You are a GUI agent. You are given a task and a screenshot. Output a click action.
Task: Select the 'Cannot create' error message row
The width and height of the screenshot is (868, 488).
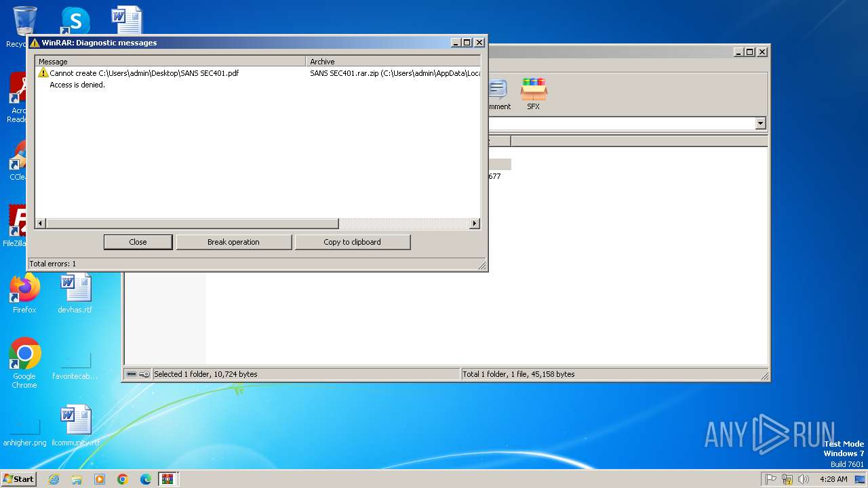[258, 73]
